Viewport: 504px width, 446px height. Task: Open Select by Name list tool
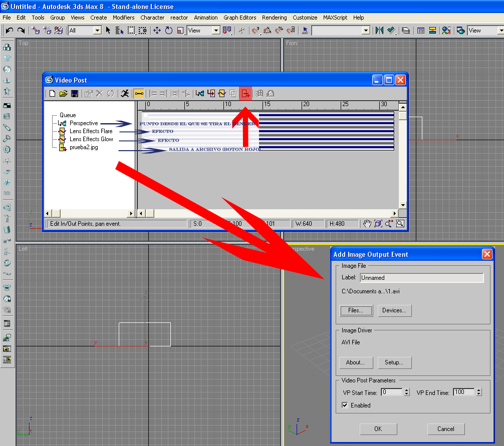point(120,31)
